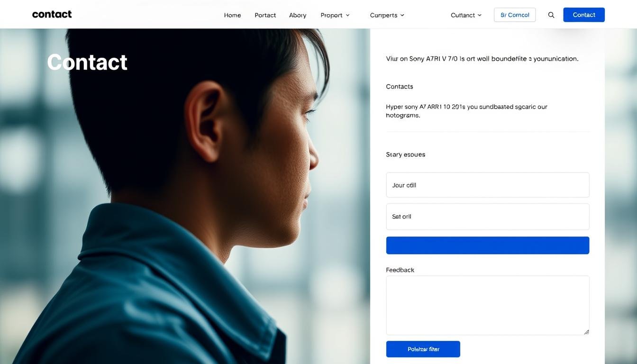Expand the Proport dropdown menu

coord(335,15)
